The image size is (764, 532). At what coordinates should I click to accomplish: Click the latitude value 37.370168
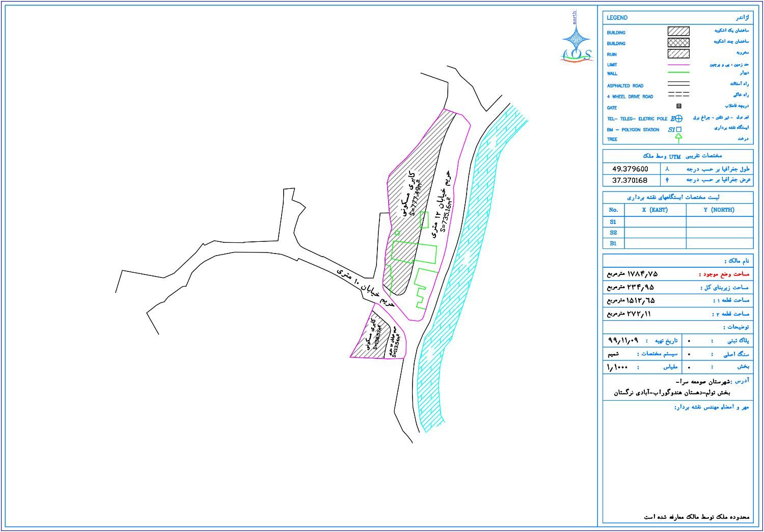pos(630,180)
